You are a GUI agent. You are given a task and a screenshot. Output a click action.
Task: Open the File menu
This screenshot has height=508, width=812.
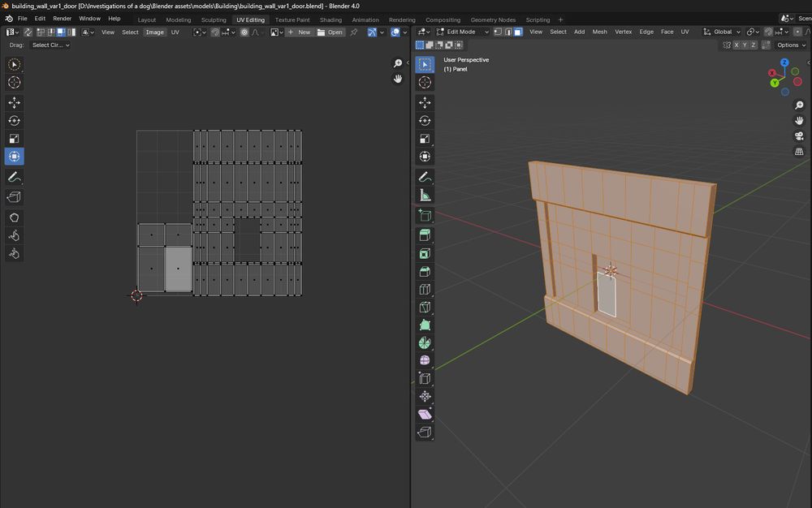[22, 18]
